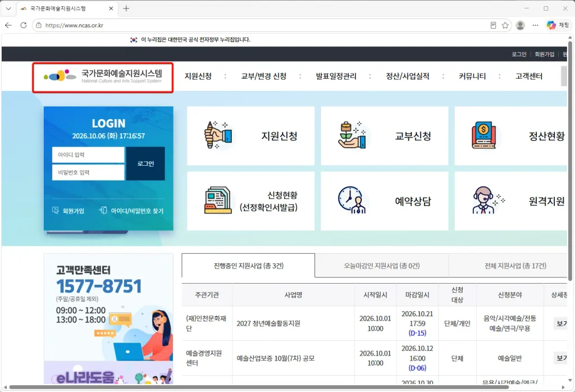Click 회원가입 link in login box
The width and height of the screenshot is (575, 392).
click(74, 211)
